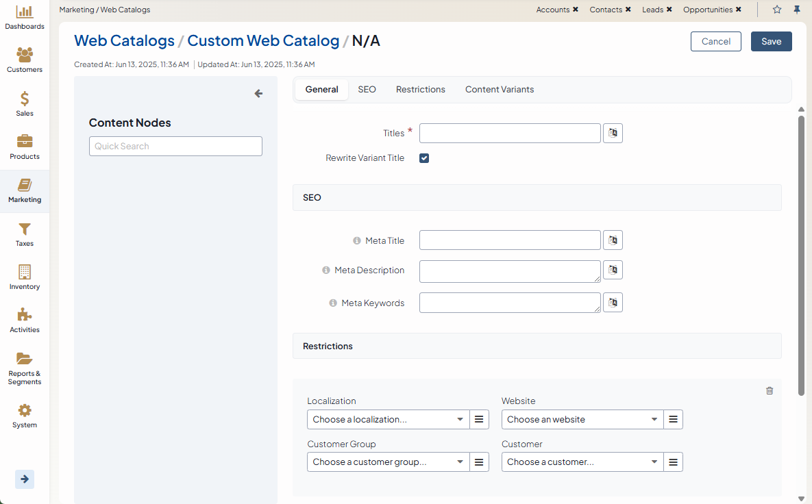Image resolution: width=812 pixels, height=504 pixels.
Task: Click the translation icon beside Titles field
Action: coord(613,133)
